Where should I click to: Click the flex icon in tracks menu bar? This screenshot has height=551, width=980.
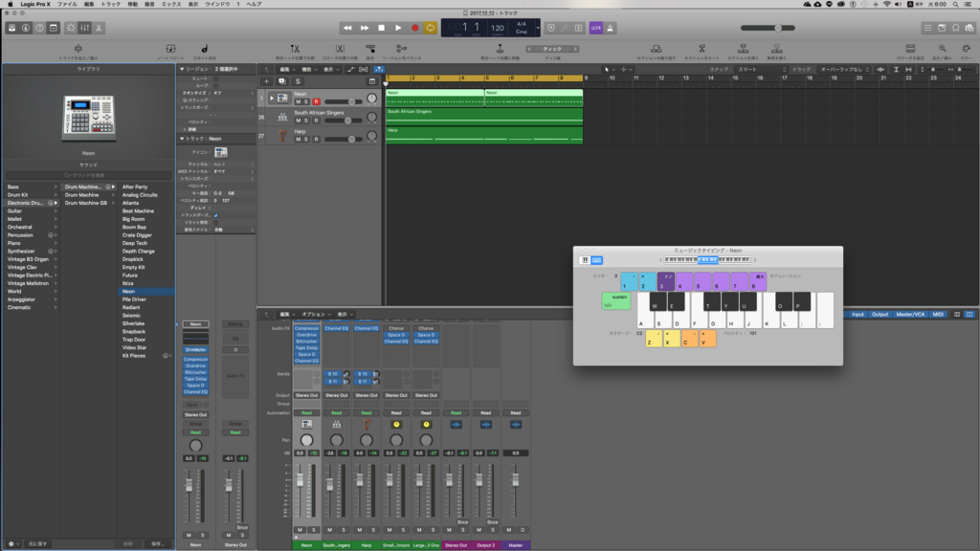click(x=363, y=69)
